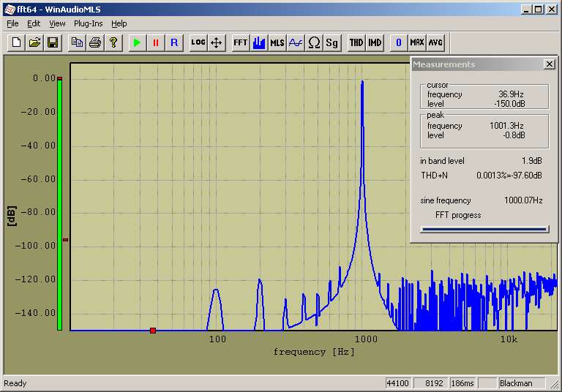This screenshot has height=392, width=562.
Task: Open the Plug-Ins menu
Action: (x=88, y=23)
